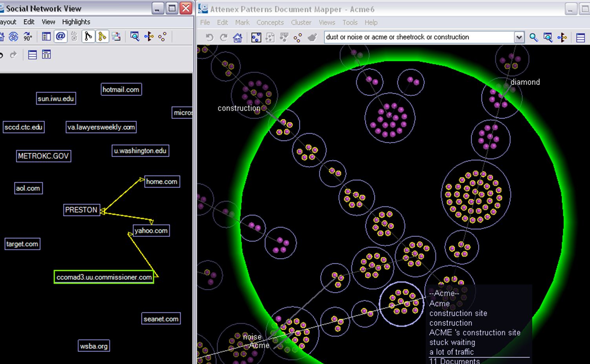
Task: Open the Cluster menu
Action: coord(301,22)
